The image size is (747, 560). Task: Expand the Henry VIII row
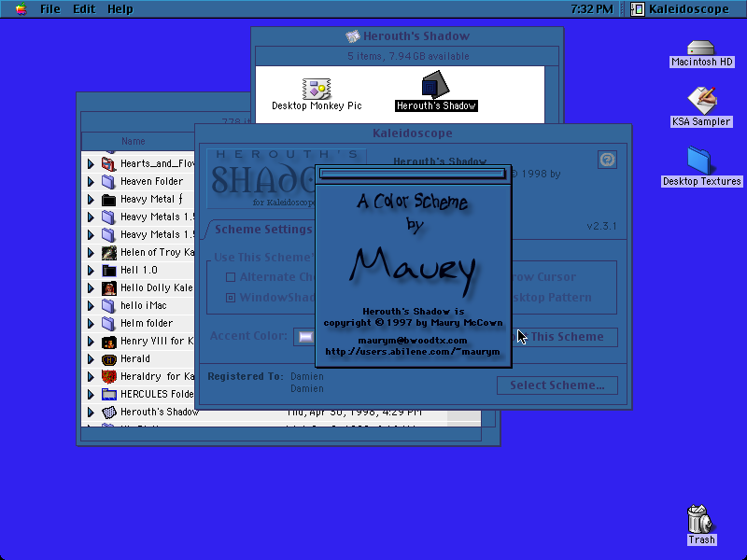91,341
